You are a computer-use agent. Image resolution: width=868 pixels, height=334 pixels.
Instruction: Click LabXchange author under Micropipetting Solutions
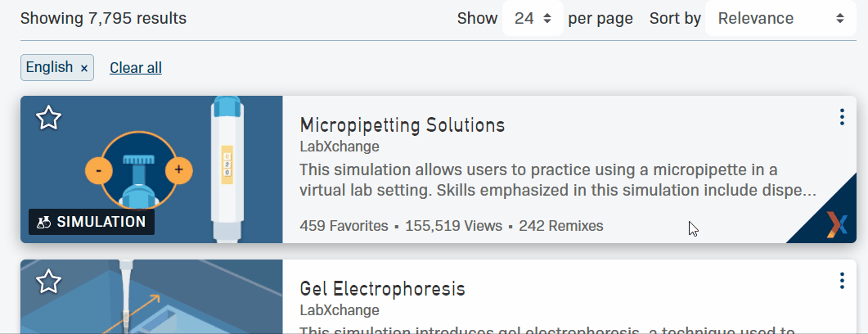(339, 147)
